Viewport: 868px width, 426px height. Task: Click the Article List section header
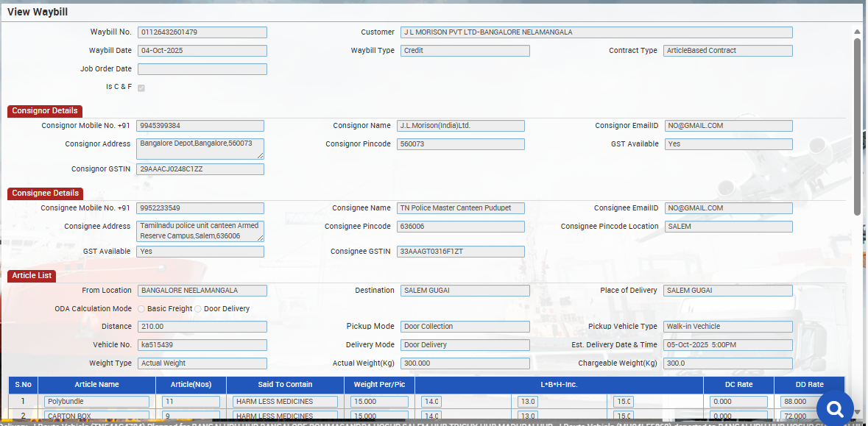32,276
